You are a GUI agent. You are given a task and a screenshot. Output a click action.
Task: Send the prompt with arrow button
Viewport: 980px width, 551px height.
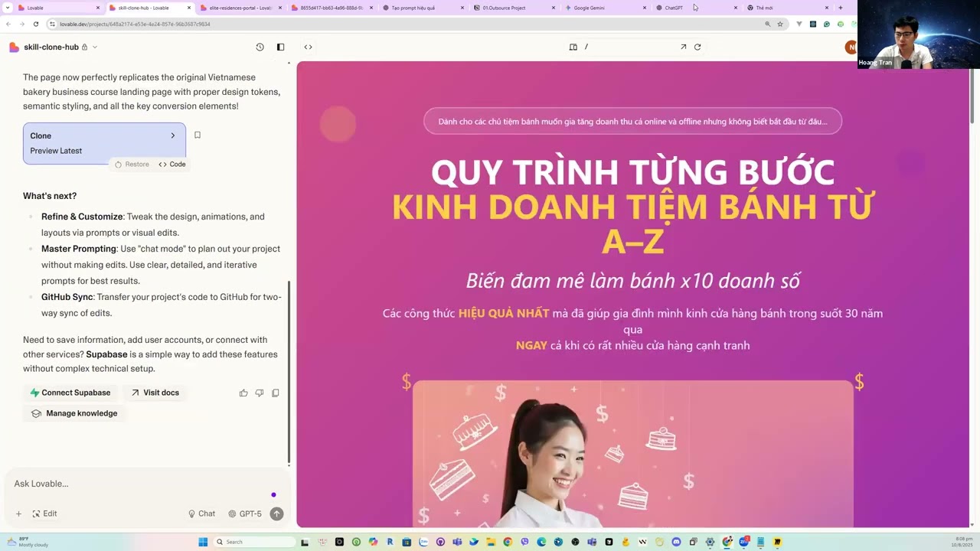pos(276,514)
